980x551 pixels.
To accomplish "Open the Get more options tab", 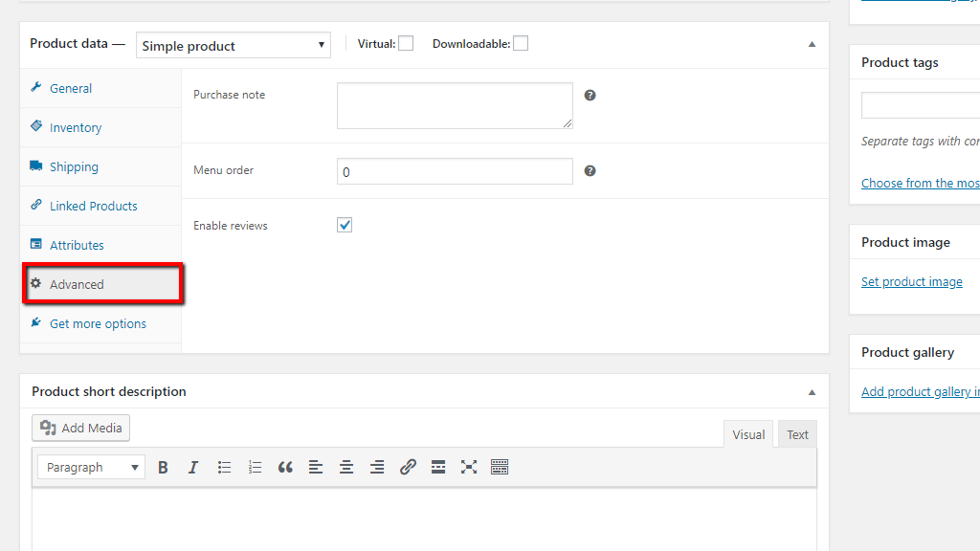I will (x=100, y=323).
